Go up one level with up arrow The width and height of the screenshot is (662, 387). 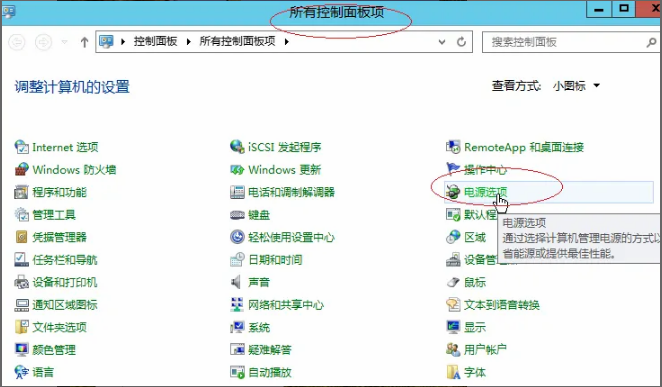coord(84,42)
